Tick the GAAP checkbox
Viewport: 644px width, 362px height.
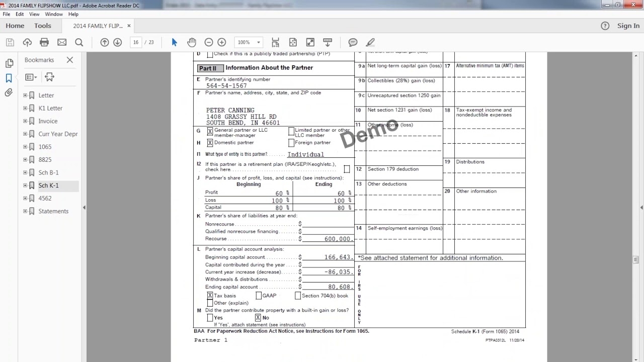(259, 296)
